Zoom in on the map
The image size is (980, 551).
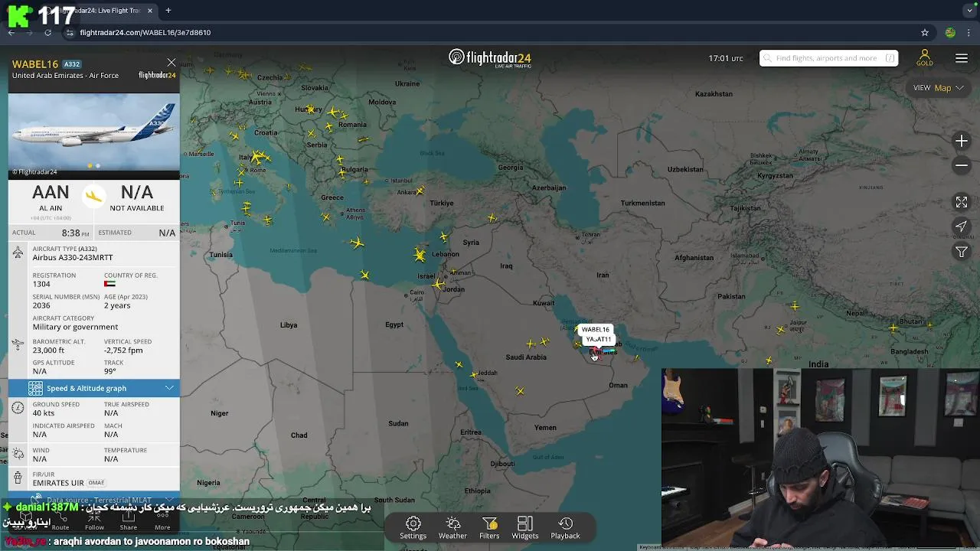[x=962, y=142]
